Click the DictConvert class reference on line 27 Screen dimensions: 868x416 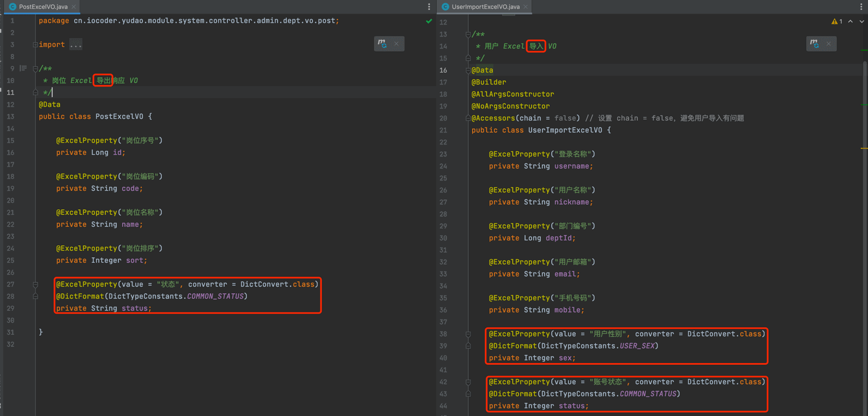(x=264, y=285)
